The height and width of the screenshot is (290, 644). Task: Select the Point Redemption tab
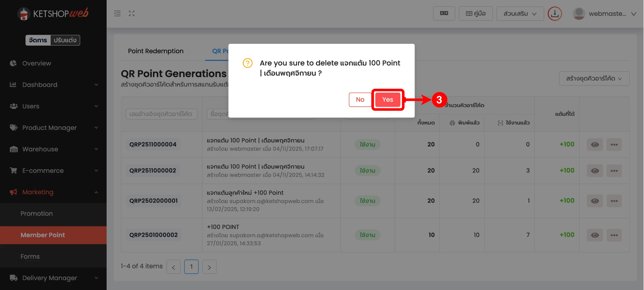(x=156, y=51)
